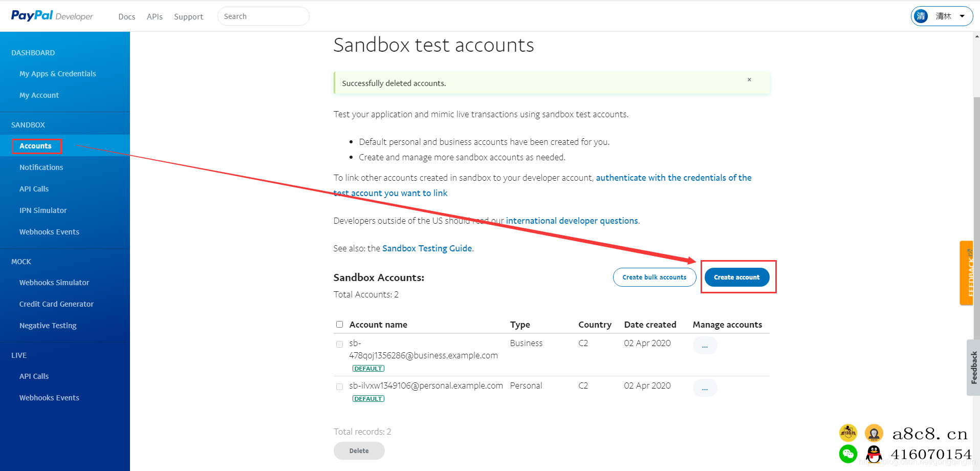The image size is (980, 471).
Task: Click the Country column header
Action: (595, 325)
